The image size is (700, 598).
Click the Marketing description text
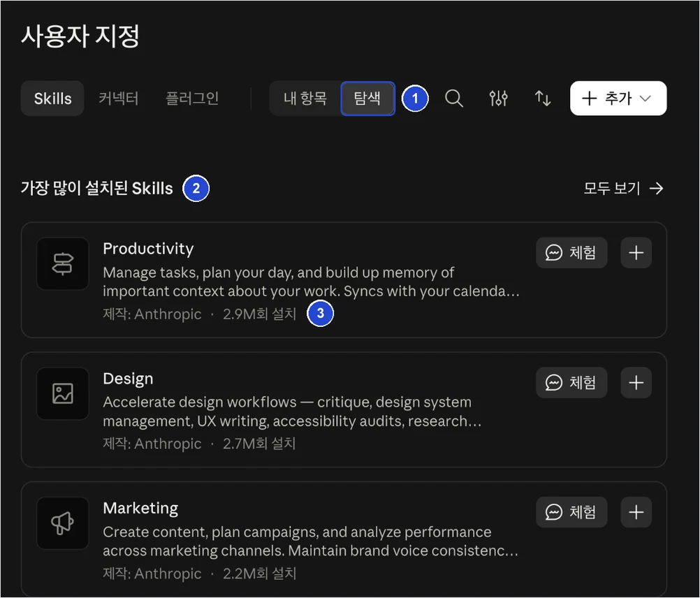311,541
